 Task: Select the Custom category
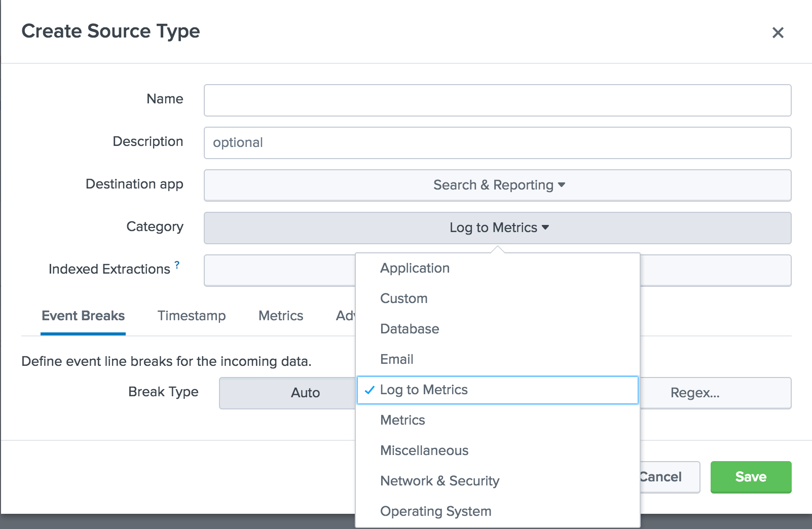coord(404,298)
